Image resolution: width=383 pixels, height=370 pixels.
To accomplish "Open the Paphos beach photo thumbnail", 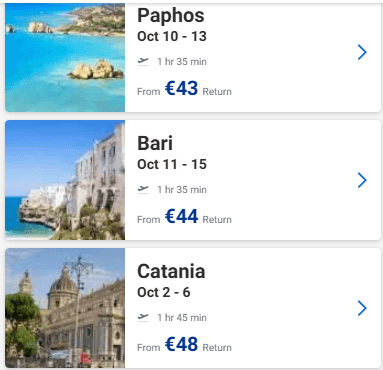I will click(x=65, y=57).
